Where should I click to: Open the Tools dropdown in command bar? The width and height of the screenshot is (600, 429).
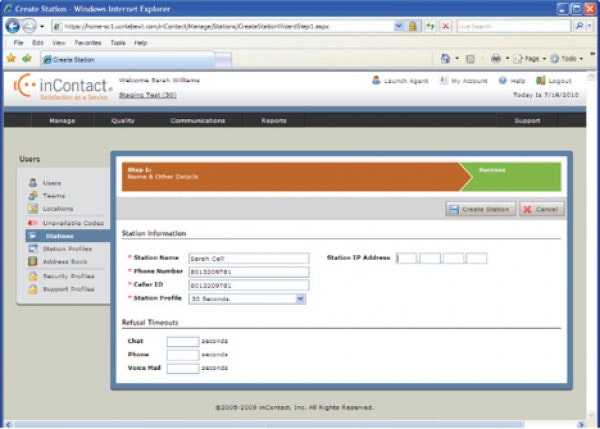(x=567, y=59)
